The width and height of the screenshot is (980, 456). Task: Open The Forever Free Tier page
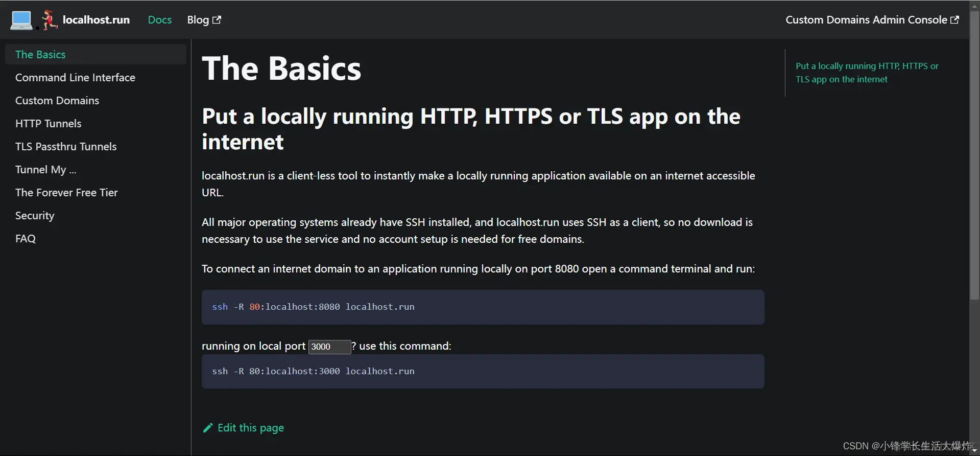pos(95,192)
